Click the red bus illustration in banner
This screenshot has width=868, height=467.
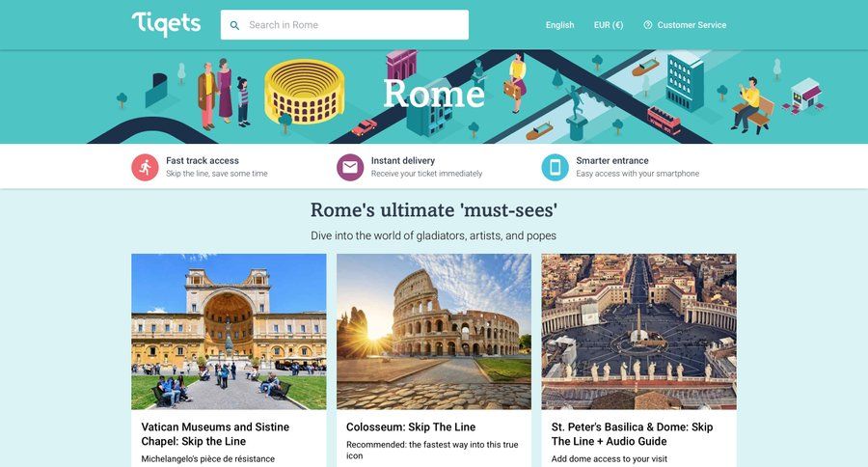(x=664, y=121)
